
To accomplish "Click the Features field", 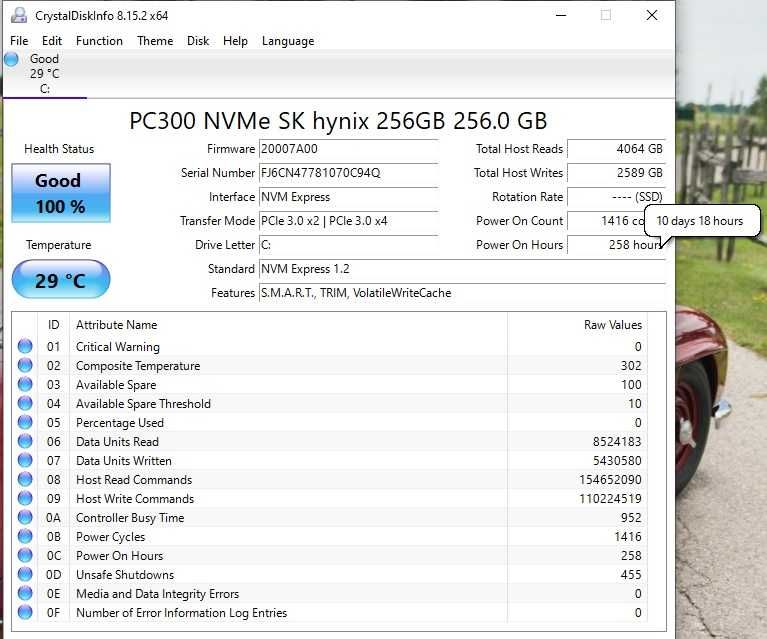I will [462, 293].
